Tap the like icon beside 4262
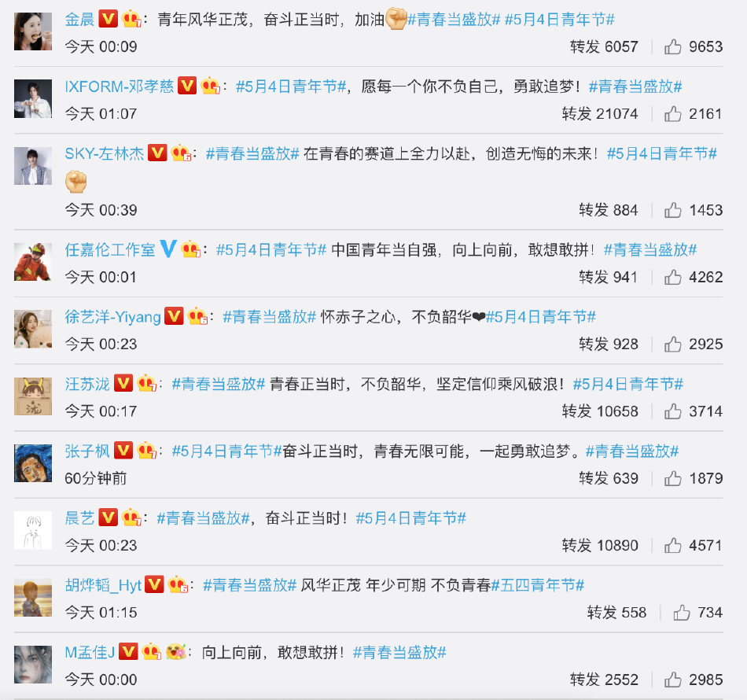 pyautogui.click(x=672, y=277)
